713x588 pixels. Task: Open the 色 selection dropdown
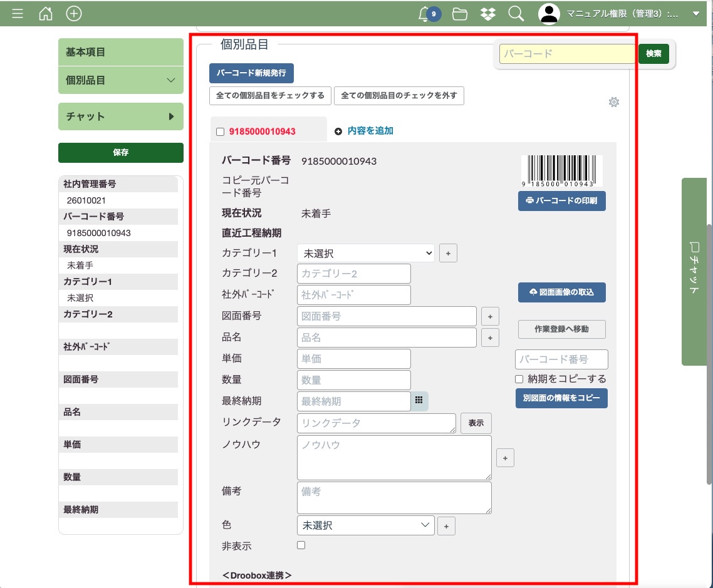tap(366, 525)
